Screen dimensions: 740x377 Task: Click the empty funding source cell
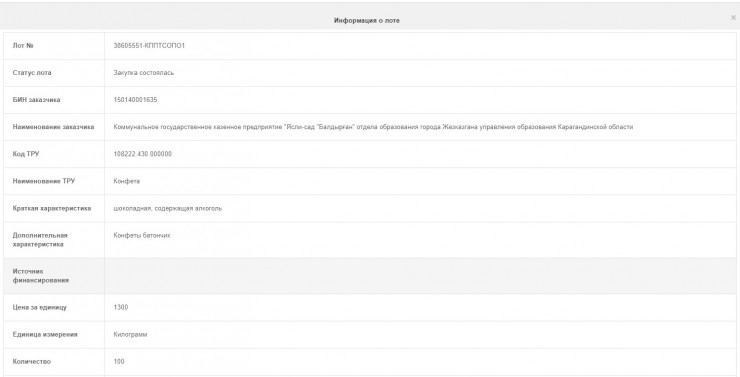420,276
